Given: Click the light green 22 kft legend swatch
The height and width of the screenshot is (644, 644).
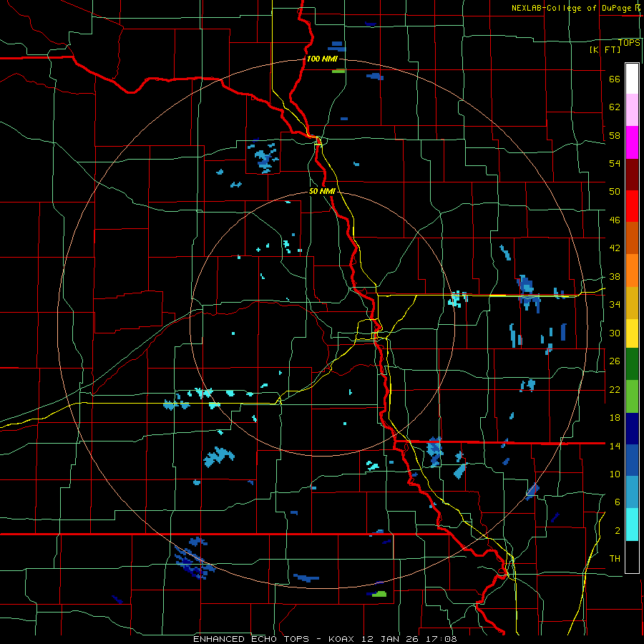Looking at the screenshot, I should [632, 396].
